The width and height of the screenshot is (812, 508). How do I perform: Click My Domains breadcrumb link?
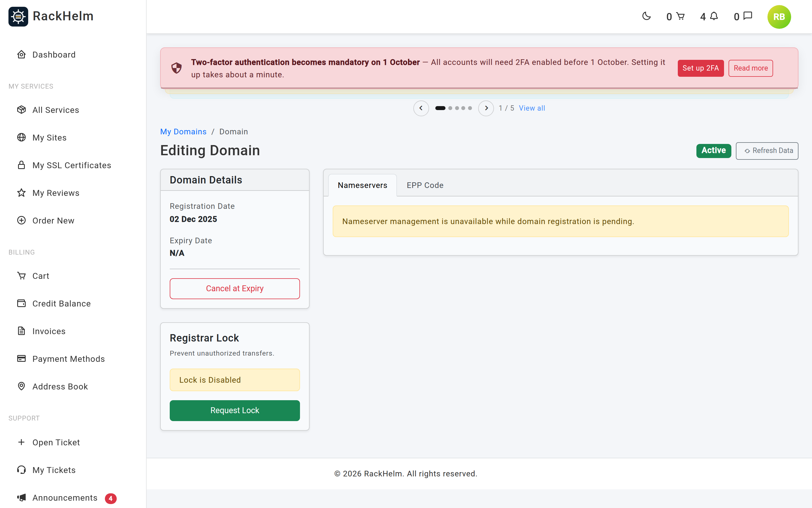coord(183,132)
